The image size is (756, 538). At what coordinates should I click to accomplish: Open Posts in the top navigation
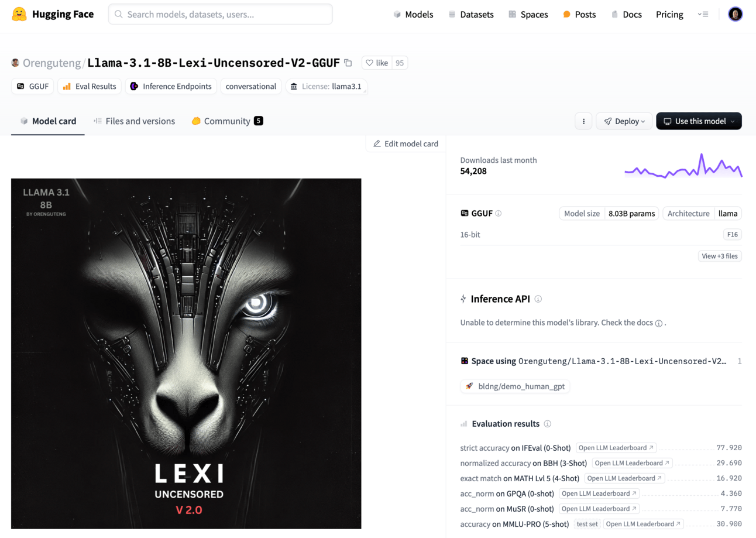coord(579,14)
